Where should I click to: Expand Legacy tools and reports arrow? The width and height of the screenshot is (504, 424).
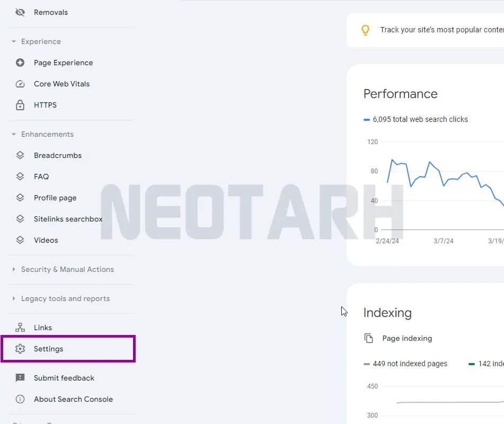(x=13, y=298)
